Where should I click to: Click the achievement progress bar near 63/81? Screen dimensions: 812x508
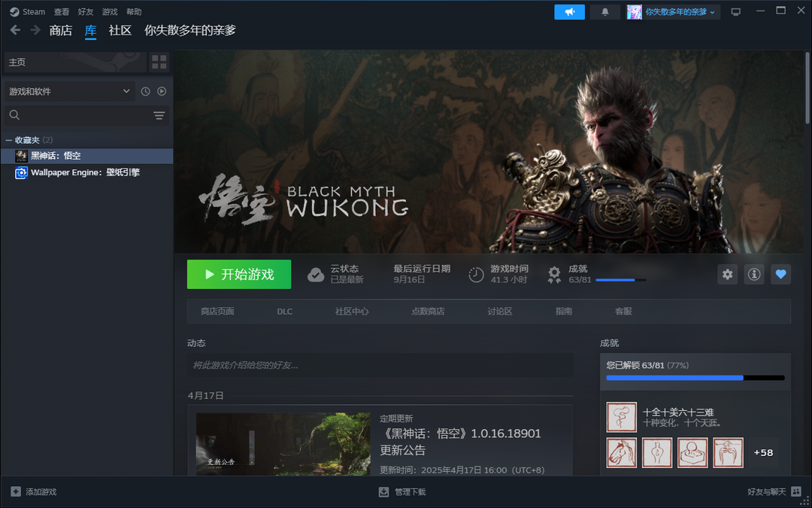click(621, 280)
